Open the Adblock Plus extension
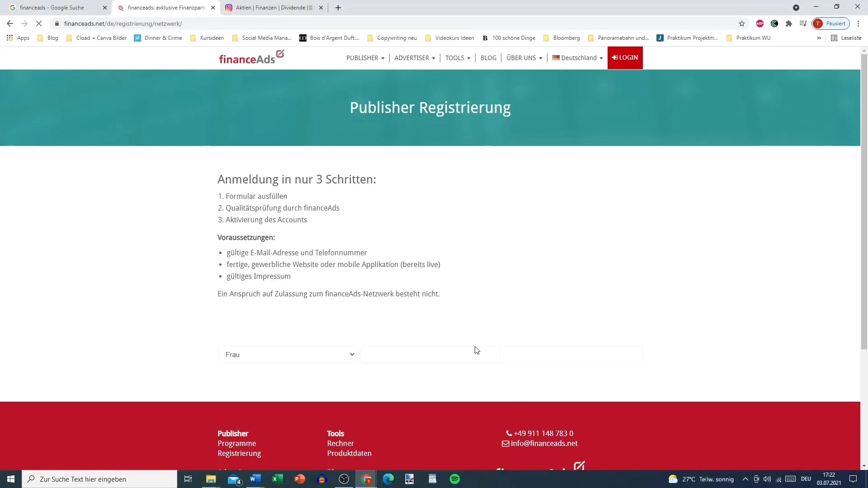This screenshot has height=488, width=868. (x=760, y=23)
